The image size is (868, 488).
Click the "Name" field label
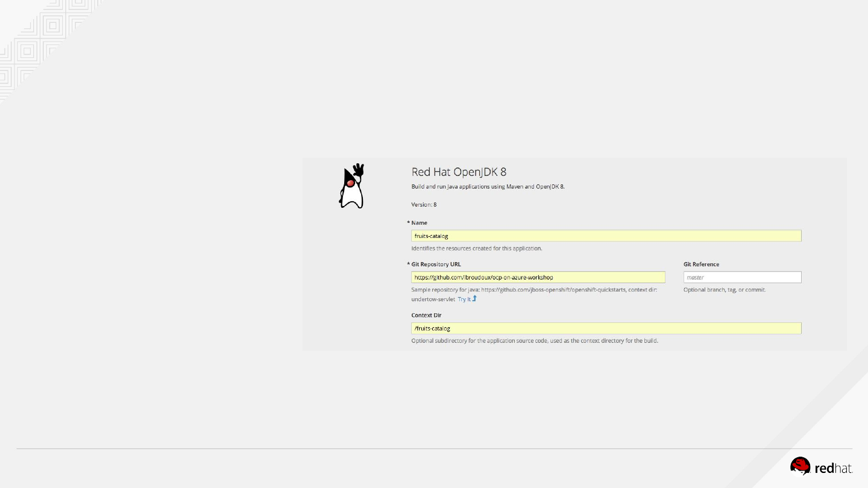[419, 223]
